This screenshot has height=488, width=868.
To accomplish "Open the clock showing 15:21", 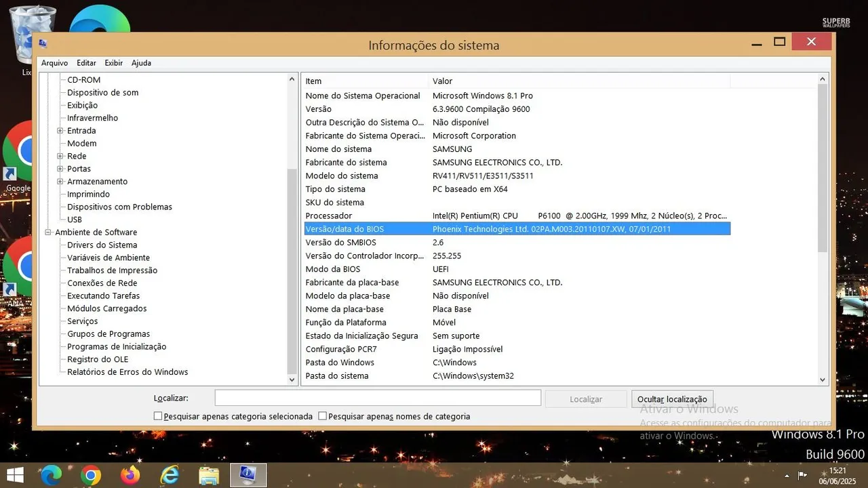I will tap(838, 475).
